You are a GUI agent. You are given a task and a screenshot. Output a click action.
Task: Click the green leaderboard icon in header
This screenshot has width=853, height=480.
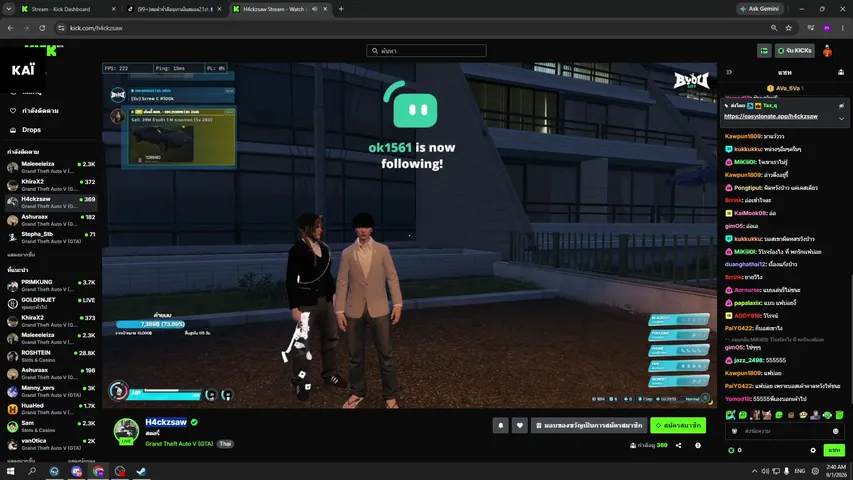(x=764, y=51)
